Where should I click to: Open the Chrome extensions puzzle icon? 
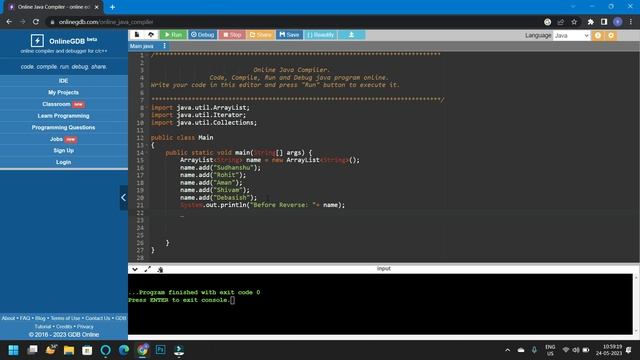(x=591, y=22)
